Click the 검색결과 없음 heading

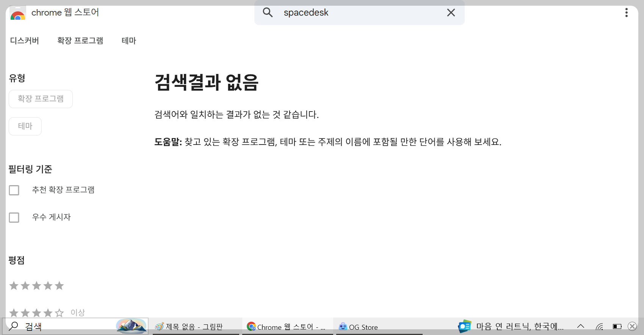(x=207, y=82)
